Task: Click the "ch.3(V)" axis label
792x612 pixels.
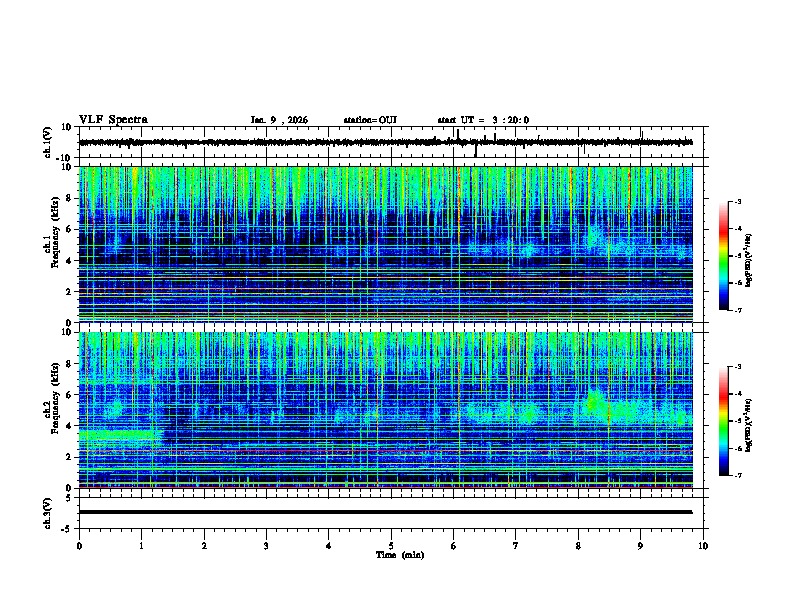Action: tap(48, 513)
